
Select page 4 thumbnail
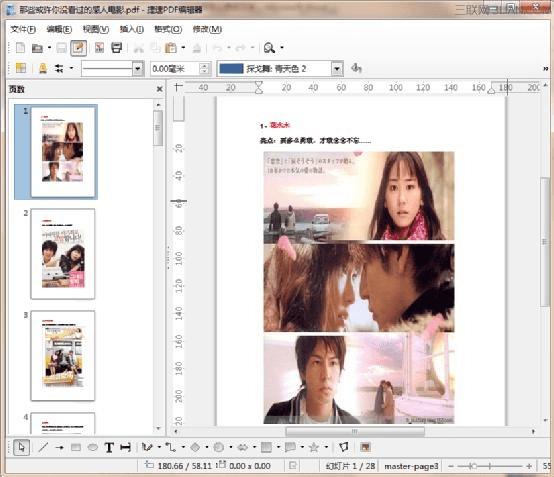pyautogui.click(x=63, y=423)
